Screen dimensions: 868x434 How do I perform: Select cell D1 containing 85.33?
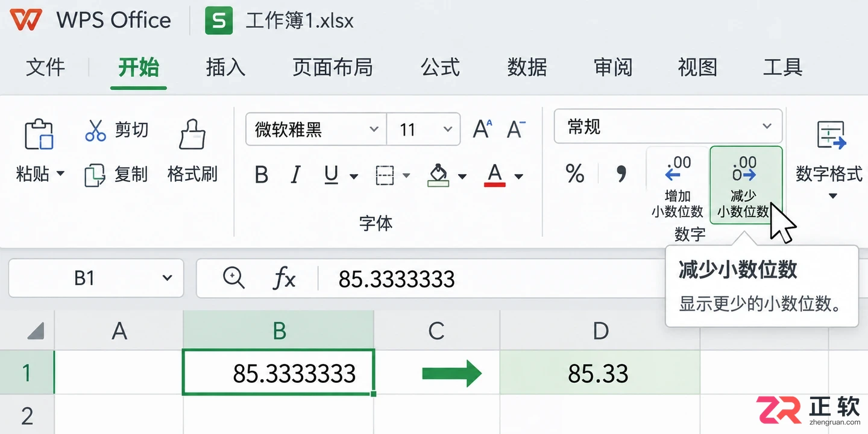[x=600, y=373]
